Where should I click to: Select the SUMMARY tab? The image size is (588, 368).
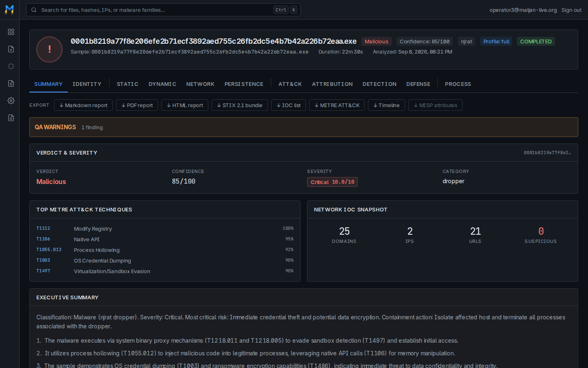point(48,84)
